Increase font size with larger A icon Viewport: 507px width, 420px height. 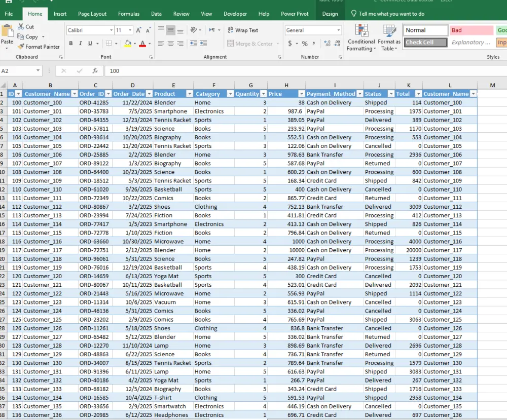pos(138,30)
